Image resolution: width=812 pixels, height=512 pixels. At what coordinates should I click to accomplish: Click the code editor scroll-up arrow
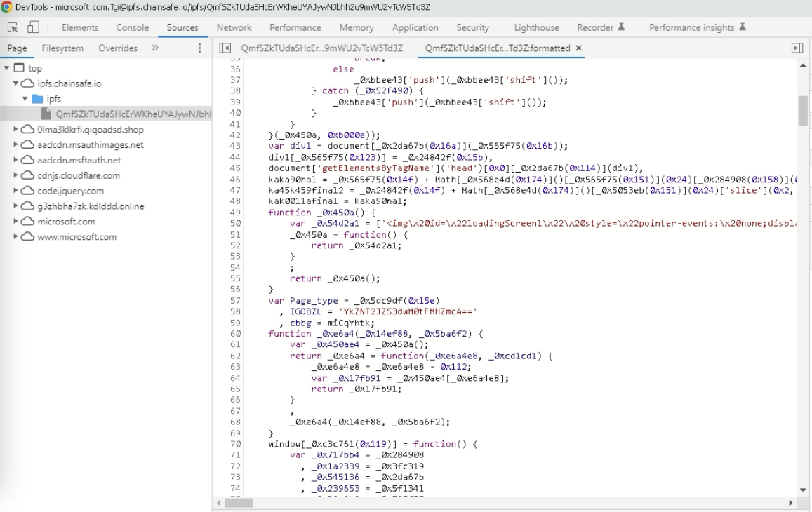pos(803,66)
